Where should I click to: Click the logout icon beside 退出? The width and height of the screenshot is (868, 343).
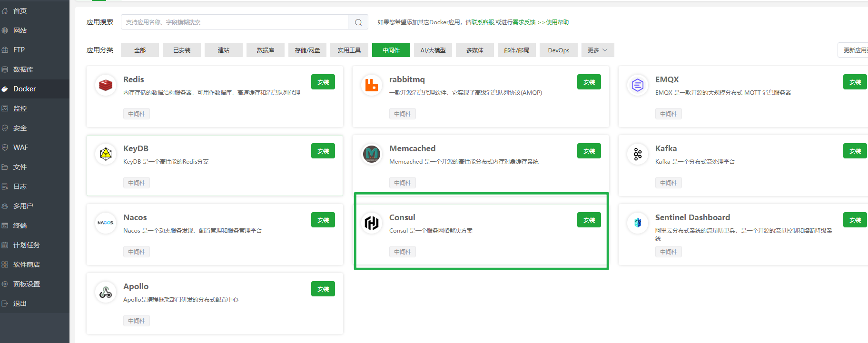[x=5, y=304]
